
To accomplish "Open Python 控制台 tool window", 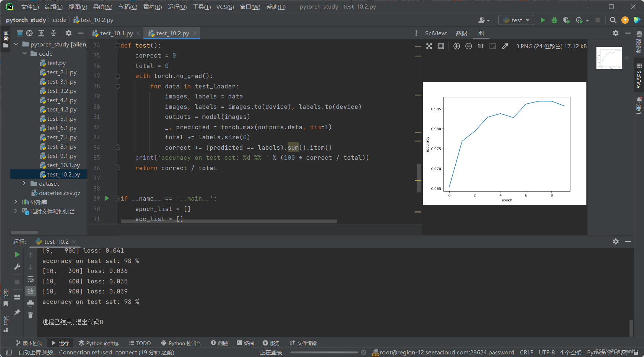I will coord(181,343).
